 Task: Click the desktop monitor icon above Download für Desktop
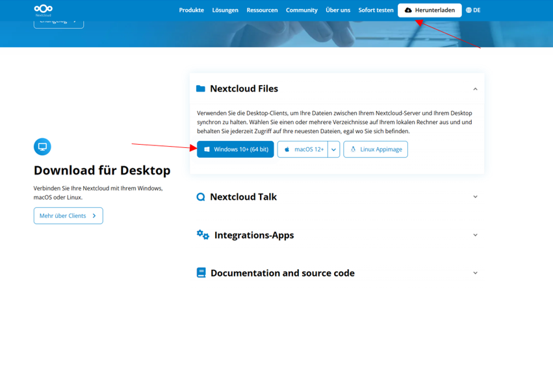(x=42, y=147)
